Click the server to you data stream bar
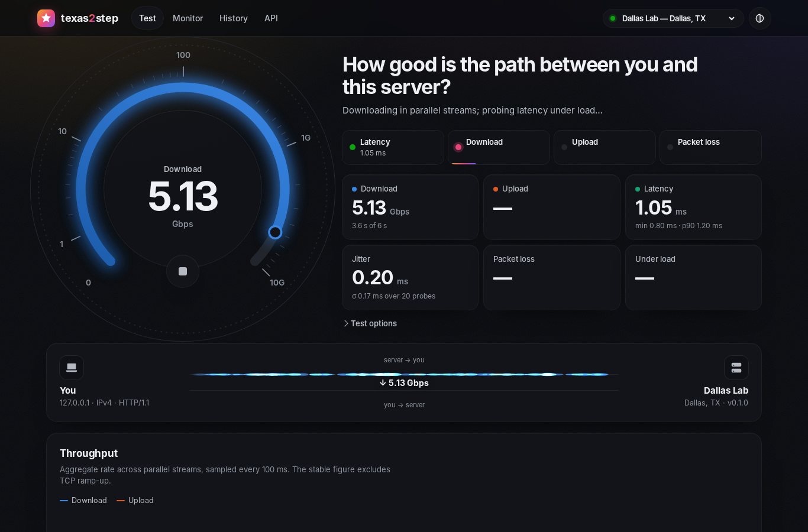The width and height of the screenshot is (808, 532). point(404,374)
